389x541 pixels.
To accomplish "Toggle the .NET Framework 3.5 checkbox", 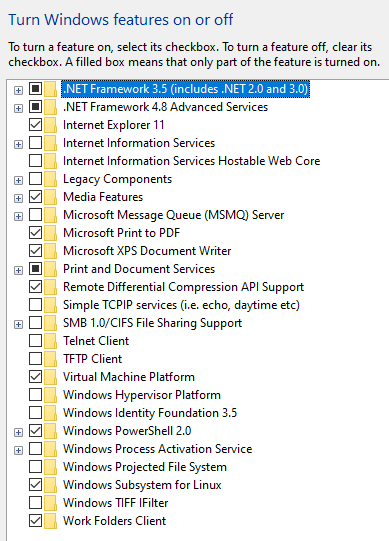I will click(x=35, y=89).
